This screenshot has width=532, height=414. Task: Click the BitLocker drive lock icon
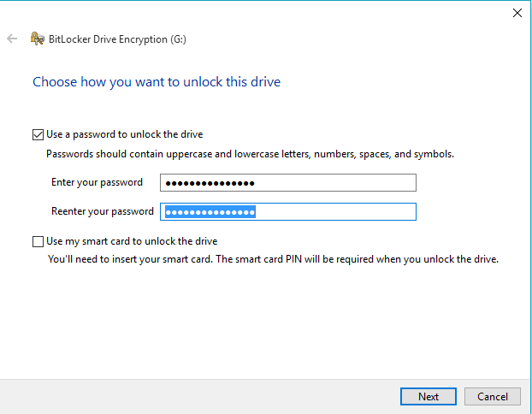(x=38, y=38)
